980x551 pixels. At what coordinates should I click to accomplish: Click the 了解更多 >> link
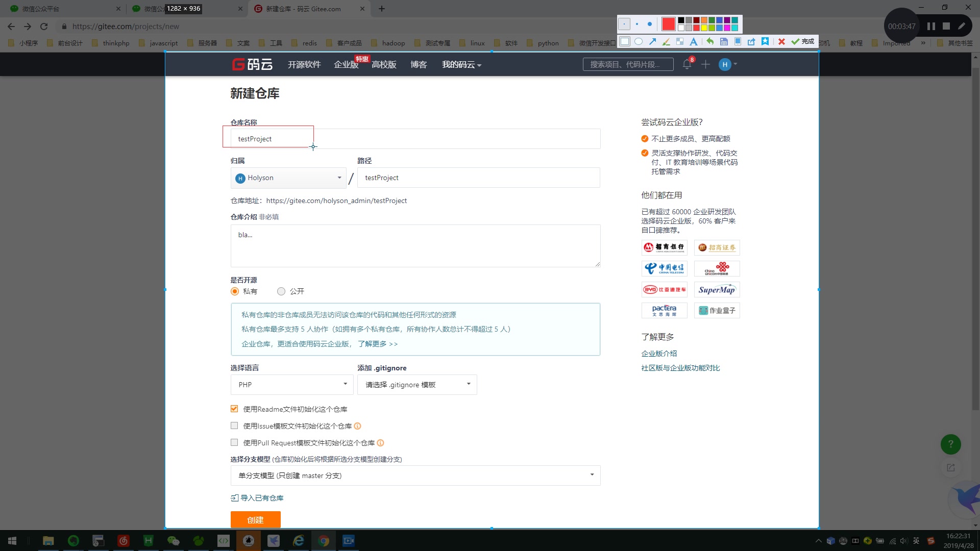[x=378, y=344]
